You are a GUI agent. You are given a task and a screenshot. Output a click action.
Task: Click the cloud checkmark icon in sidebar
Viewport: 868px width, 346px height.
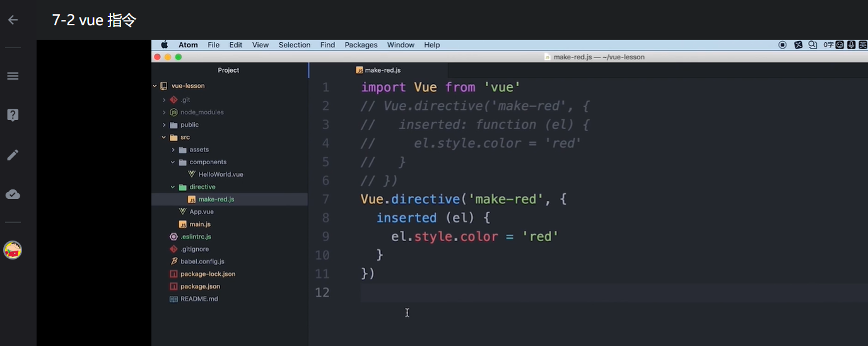(x=13, y=194)
